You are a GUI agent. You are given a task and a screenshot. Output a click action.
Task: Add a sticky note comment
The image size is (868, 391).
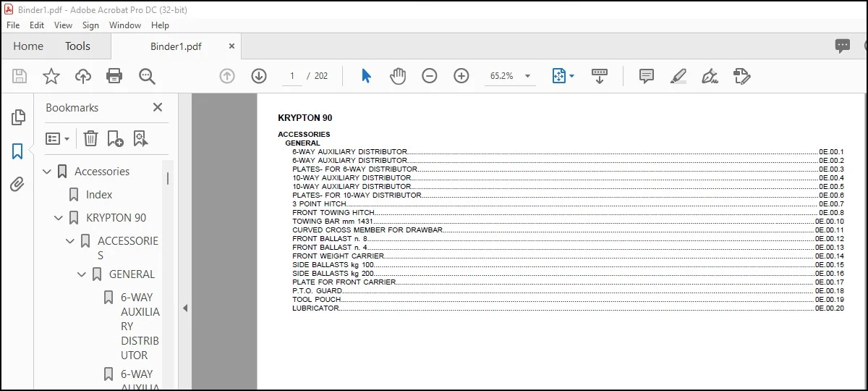click(647, 76)
